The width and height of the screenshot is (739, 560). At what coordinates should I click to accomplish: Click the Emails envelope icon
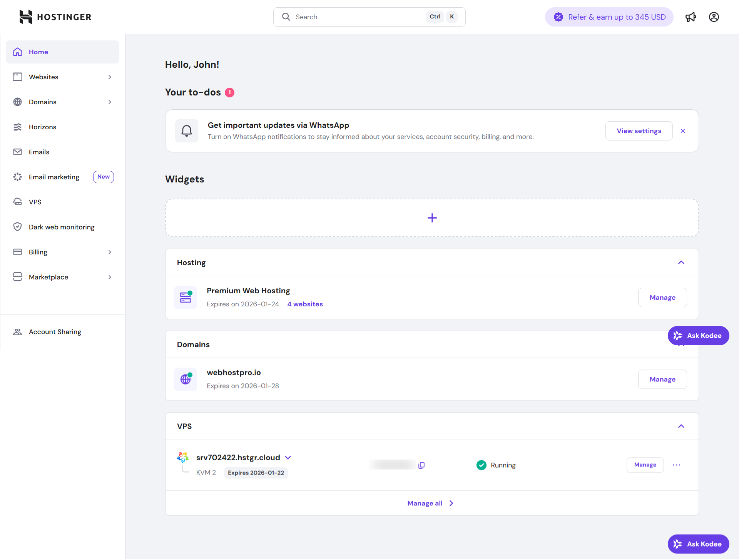click(x=18, y=152)
